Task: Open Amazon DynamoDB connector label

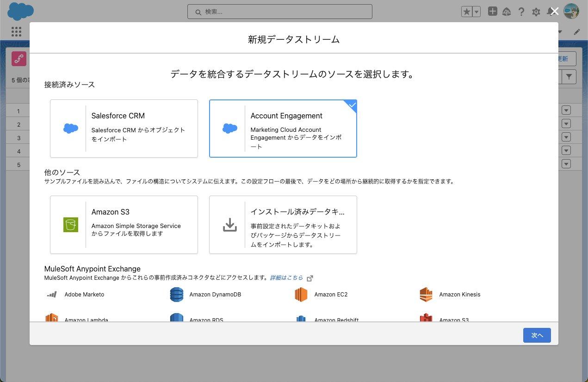Action: coord(215,295)
